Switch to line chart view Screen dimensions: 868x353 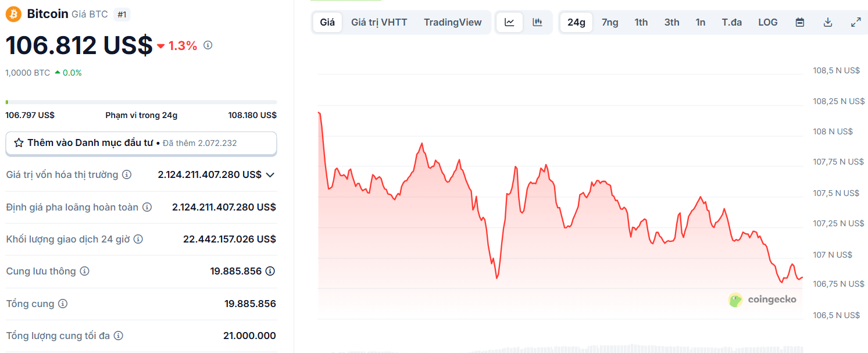509,22
